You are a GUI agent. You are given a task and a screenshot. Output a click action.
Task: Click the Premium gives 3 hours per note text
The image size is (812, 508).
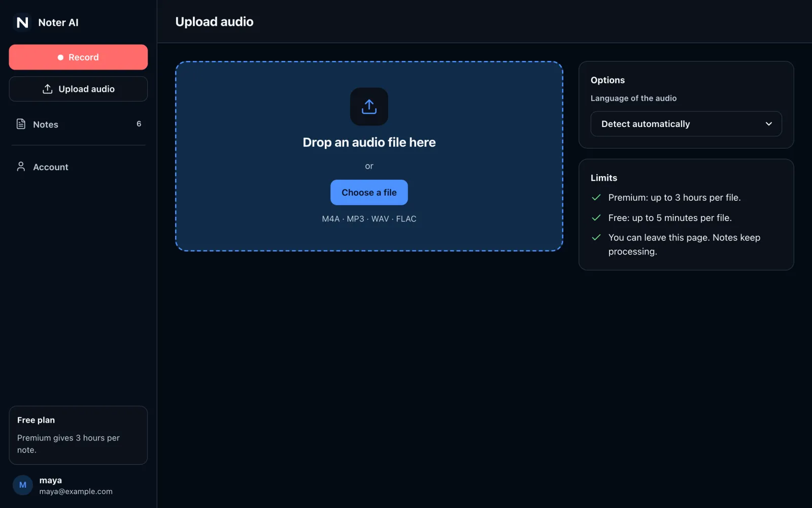(69, 444)
